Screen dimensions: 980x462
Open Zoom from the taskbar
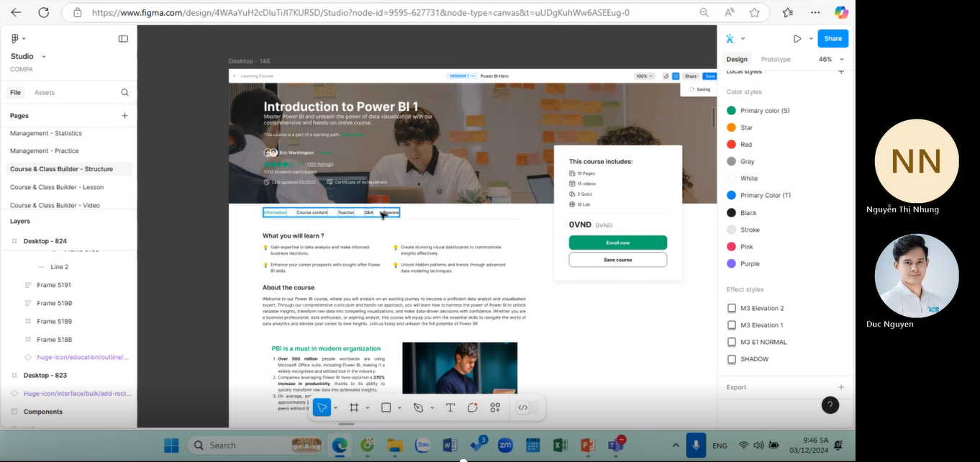(505, 445)
